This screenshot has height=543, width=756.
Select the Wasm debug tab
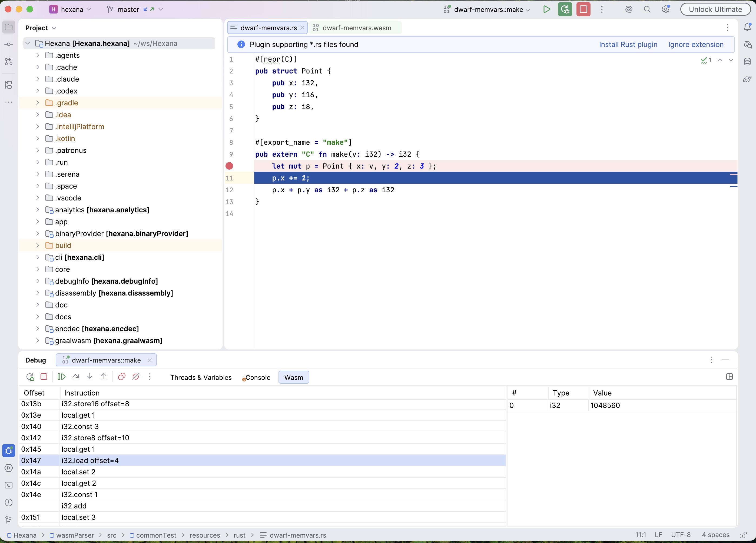[294, 377]
